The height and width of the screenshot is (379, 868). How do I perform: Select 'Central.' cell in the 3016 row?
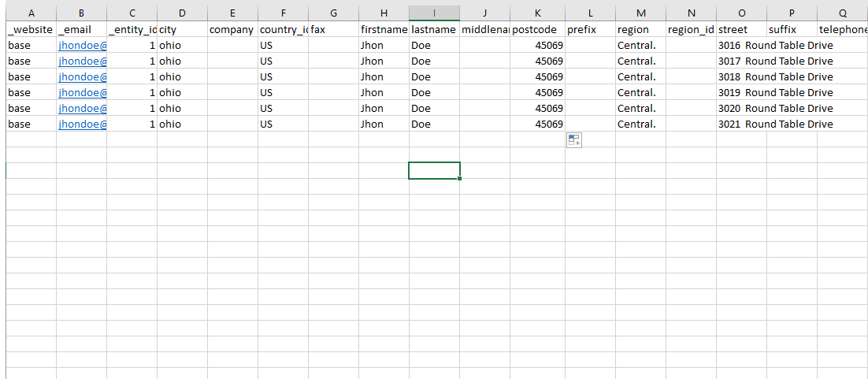(640, 46)
